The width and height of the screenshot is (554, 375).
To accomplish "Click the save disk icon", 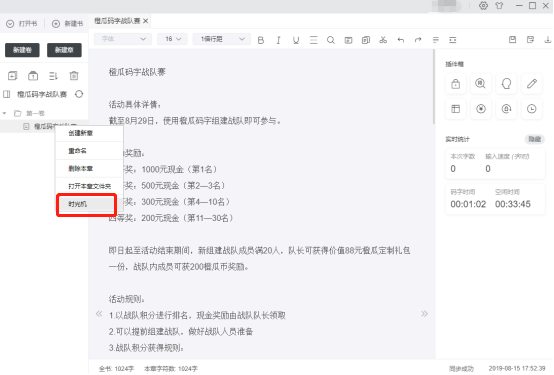I will click(x=512, y=40).
